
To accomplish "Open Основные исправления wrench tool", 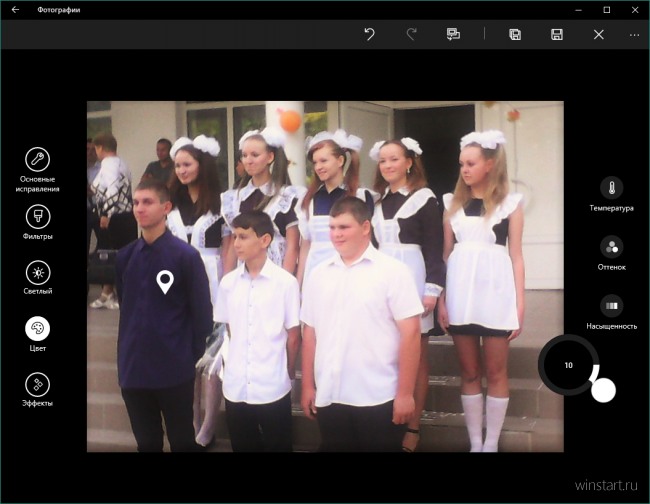I will coord(38,159).
